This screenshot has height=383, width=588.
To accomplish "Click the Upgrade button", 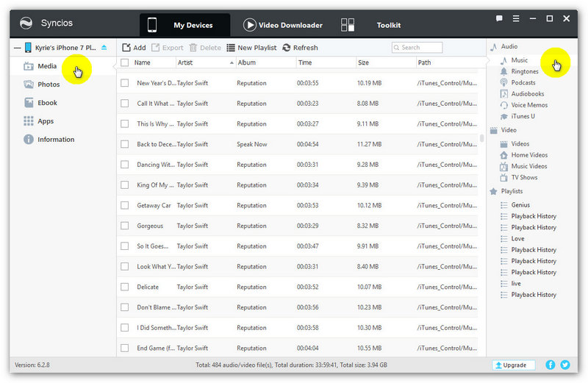I will click(513, 365).
